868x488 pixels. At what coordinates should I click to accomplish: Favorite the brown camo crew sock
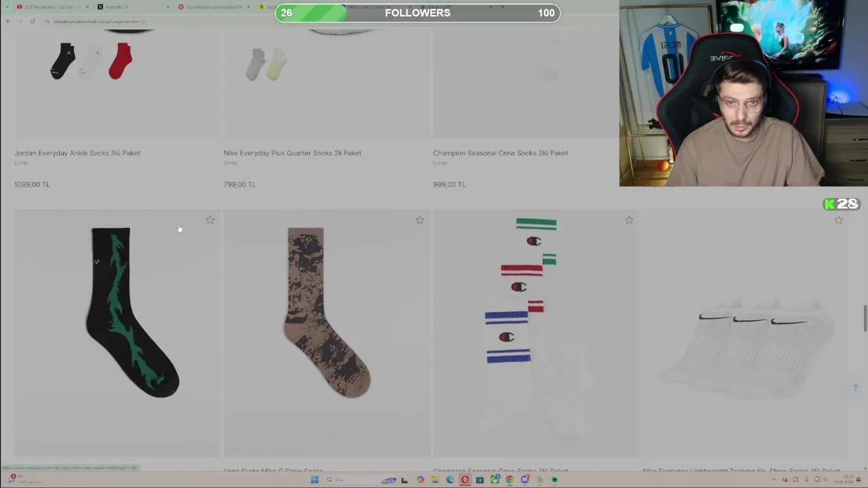pyautogui.click(x=420, y=220)
